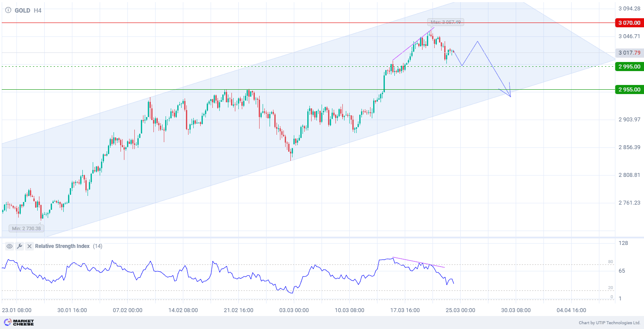The width and height of the screenshot is (644, 329).
Task: Select the red 3 070.00 price label
Action: (x=629, y=23)
